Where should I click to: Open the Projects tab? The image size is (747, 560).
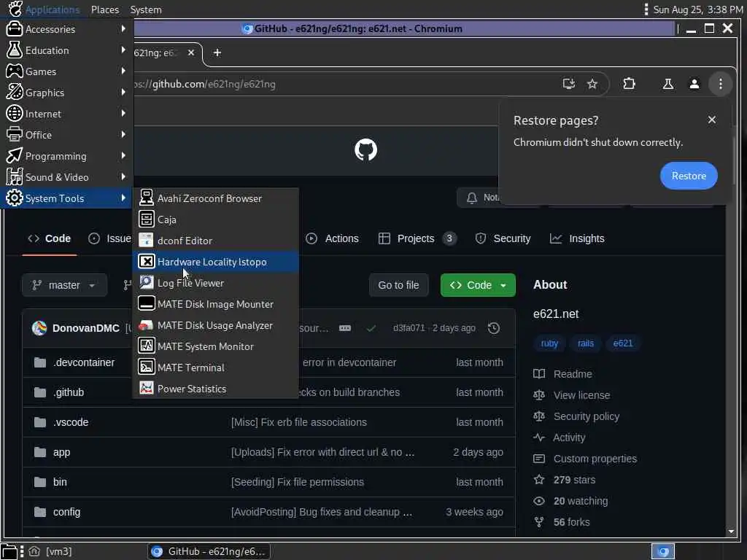click(417, 238)
